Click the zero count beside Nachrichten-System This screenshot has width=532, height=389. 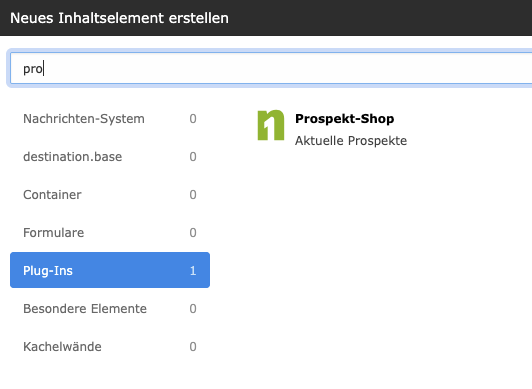[x=193, y=119]
